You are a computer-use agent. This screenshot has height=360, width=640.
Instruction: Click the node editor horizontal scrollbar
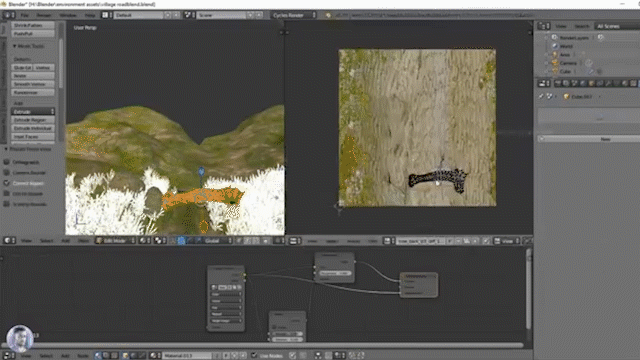point(262,345)
